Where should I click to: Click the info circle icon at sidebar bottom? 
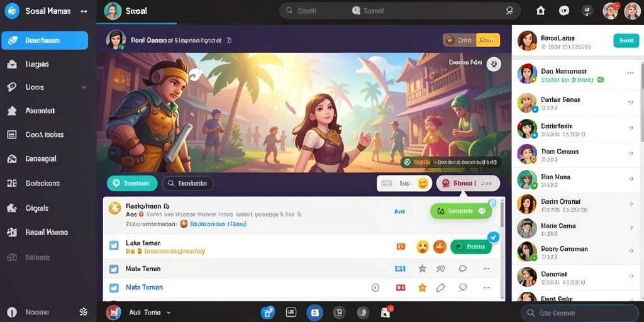[x=12, y=312]
